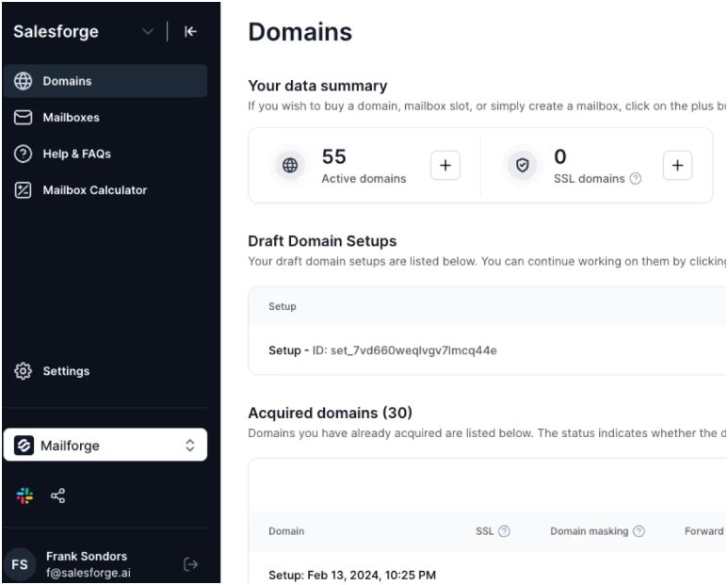Add SSL domain with the plus button
Image resolution: width=728 pixels, height=585 pixels.
point(677,165)
